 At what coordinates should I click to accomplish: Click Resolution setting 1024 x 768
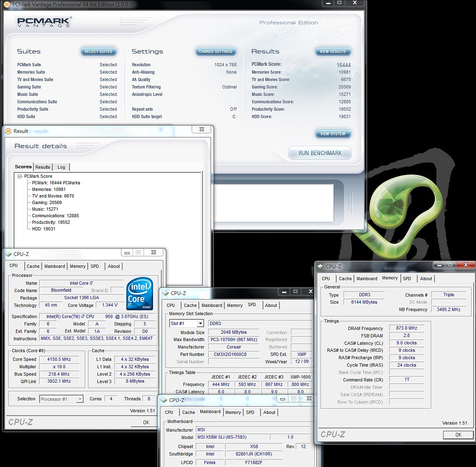click(225, 65)
